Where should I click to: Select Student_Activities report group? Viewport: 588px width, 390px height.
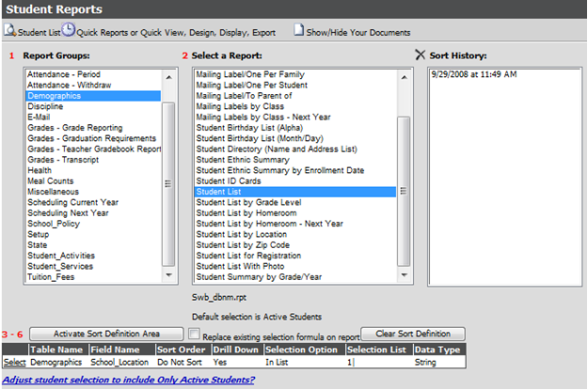coord(93,256)
